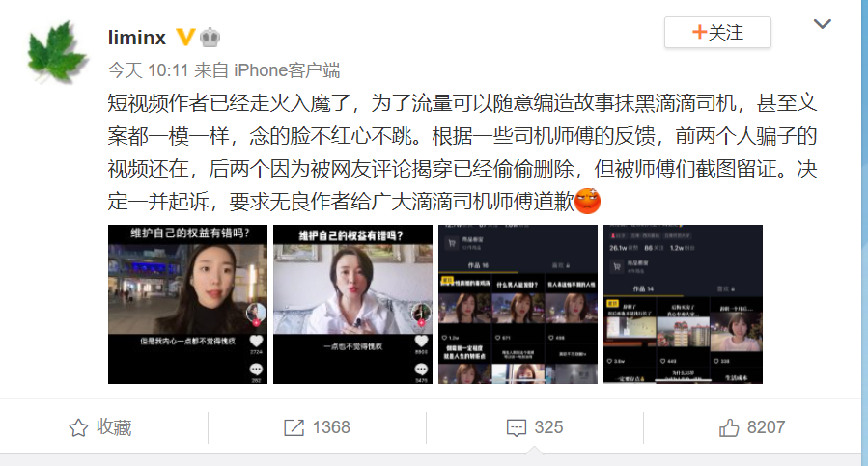The image size is (868, 466).
Task: Click the star favorite icon
Action: click(78, 427)
